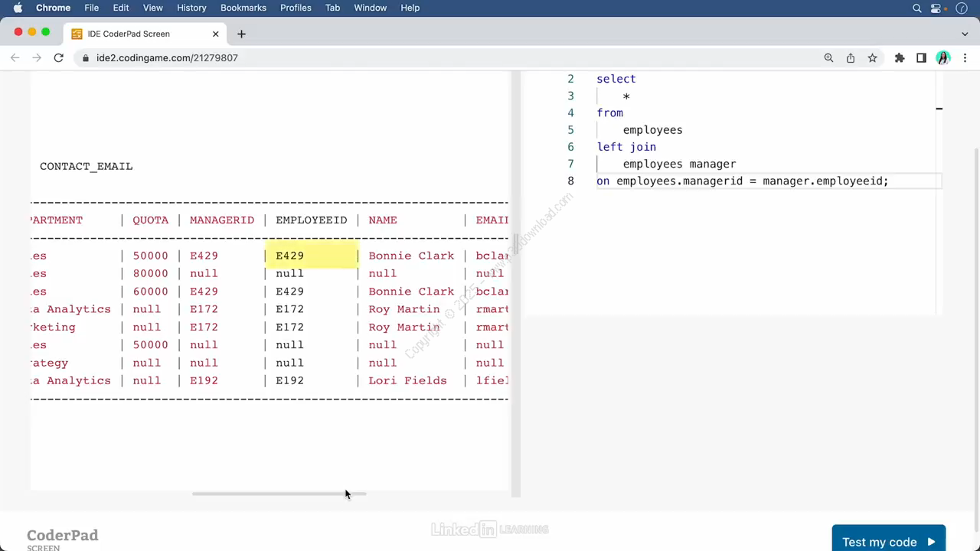This screenshot has height=551, width=980.
Task: Open the Extensions puzzle icon
Action: point(900,57)
